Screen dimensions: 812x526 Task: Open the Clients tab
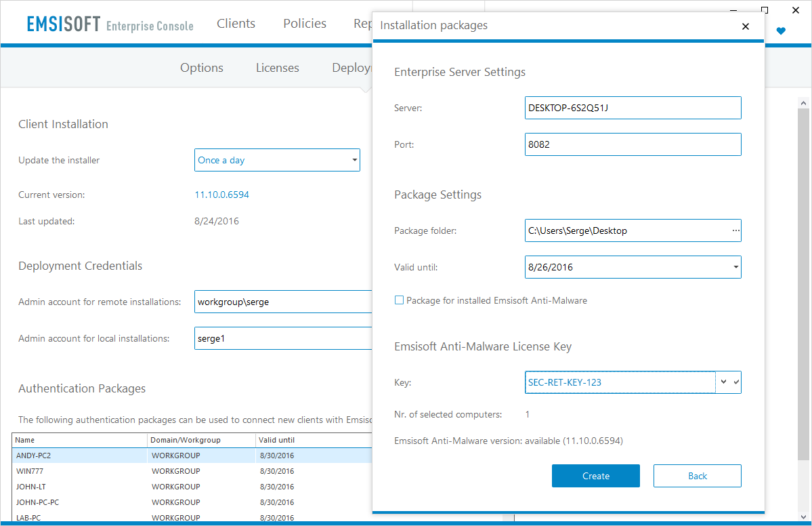coord(236,24)
